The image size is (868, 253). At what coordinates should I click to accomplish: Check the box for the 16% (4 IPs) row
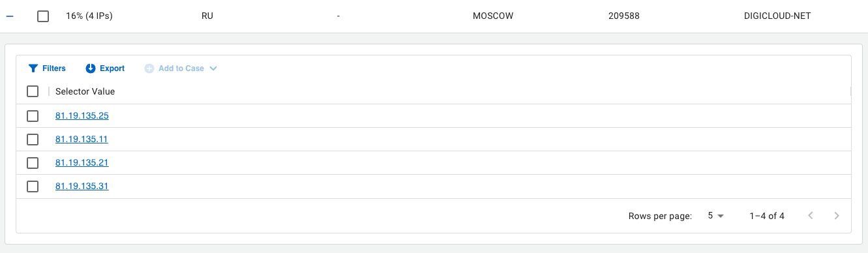click(x=43, y=16)
